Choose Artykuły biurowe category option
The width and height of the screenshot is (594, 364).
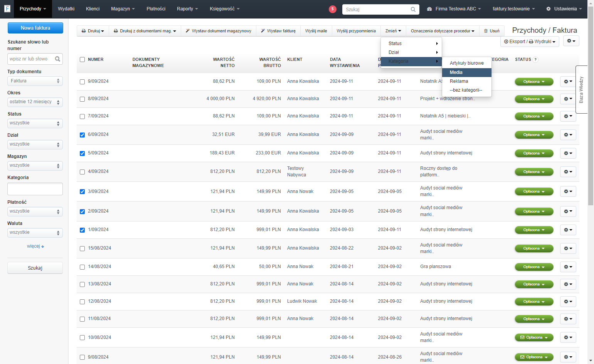[x=467, y=63]
